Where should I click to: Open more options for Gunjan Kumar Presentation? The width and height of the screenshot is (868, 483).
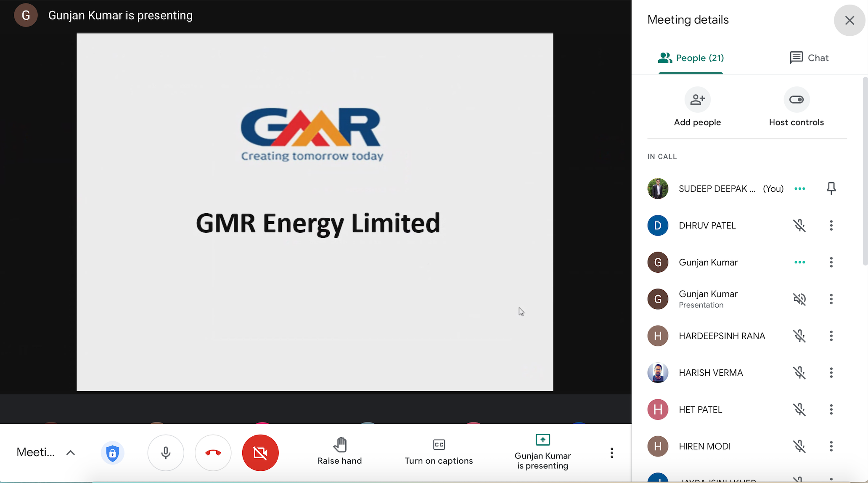(x=831, y=299)
